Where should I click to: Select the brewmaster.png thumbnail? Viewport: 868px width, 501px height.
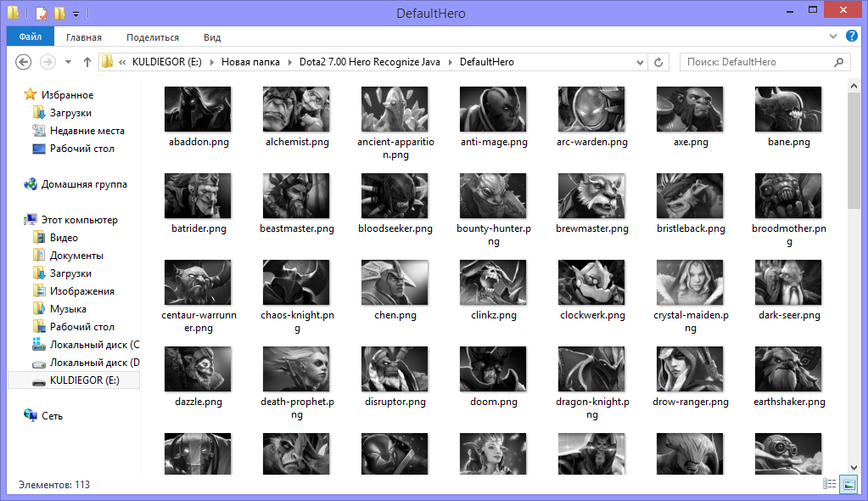point(591,195)
